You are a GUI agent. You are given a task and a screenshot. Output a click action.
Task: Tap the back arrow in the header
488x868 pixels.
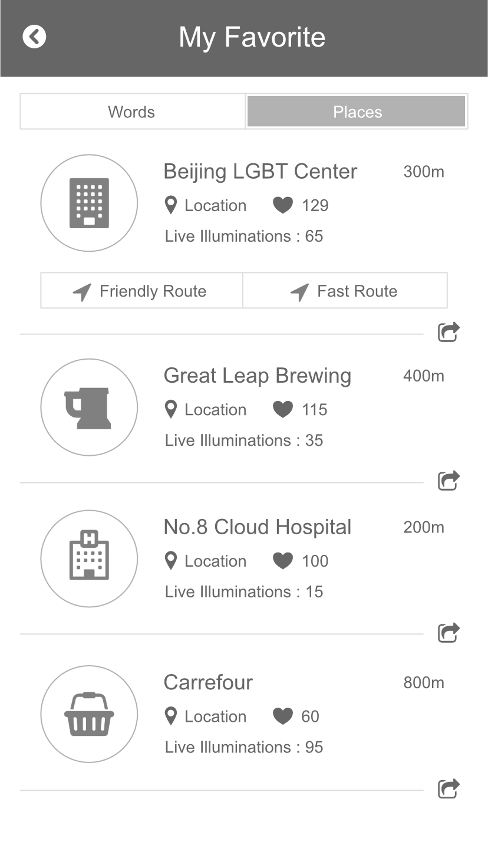(x=34, y=37)
